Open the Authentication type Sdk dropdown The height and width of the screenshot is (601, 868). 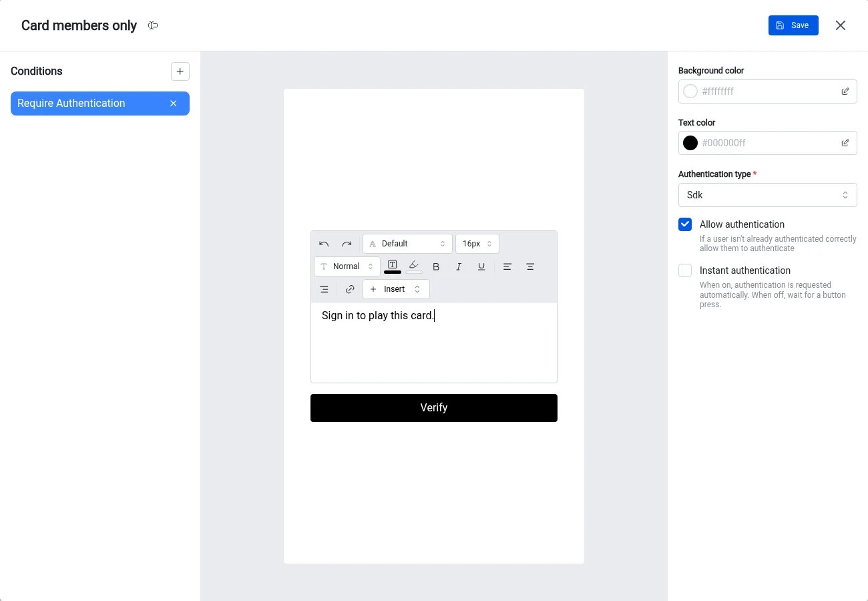pos(768,196)
